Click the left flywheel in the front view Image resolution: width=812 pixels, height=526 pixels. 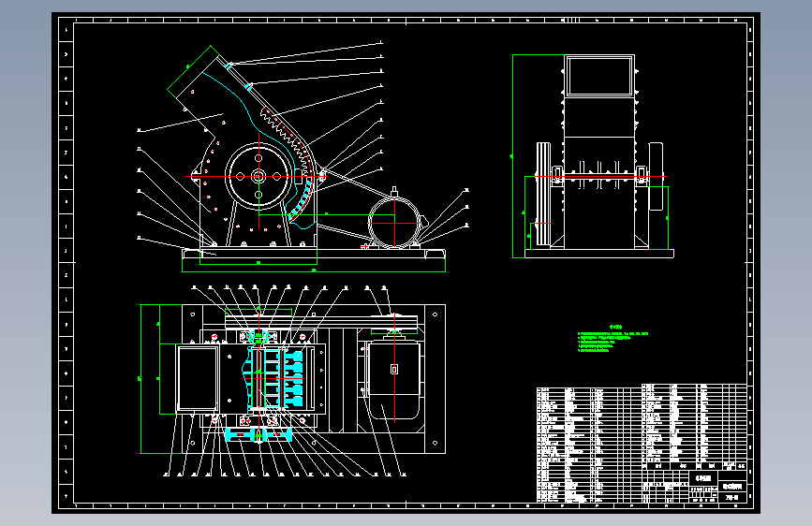(542, 194)
